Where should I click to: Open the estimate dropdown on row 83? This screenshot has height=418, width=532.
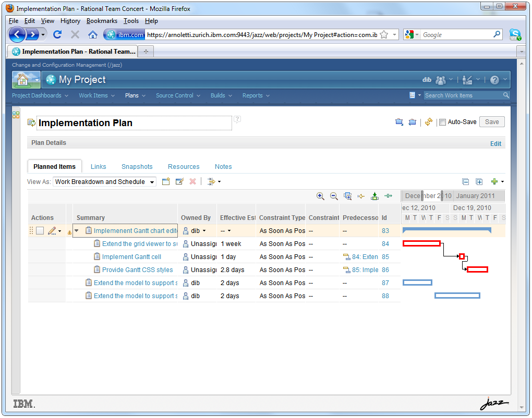(229, 231)
